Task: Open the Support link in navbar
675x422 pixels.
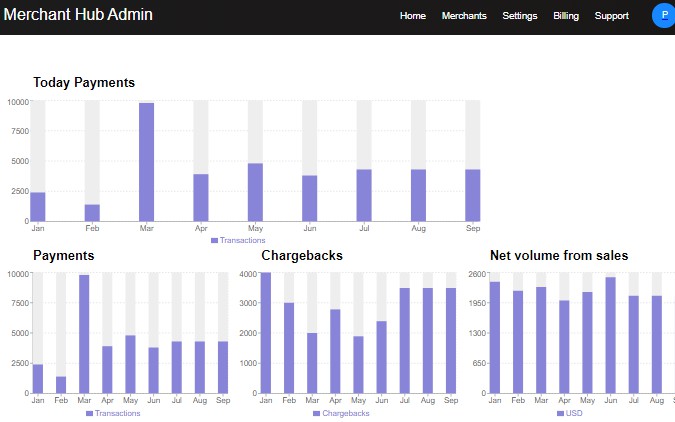Action: click(611, 16)
